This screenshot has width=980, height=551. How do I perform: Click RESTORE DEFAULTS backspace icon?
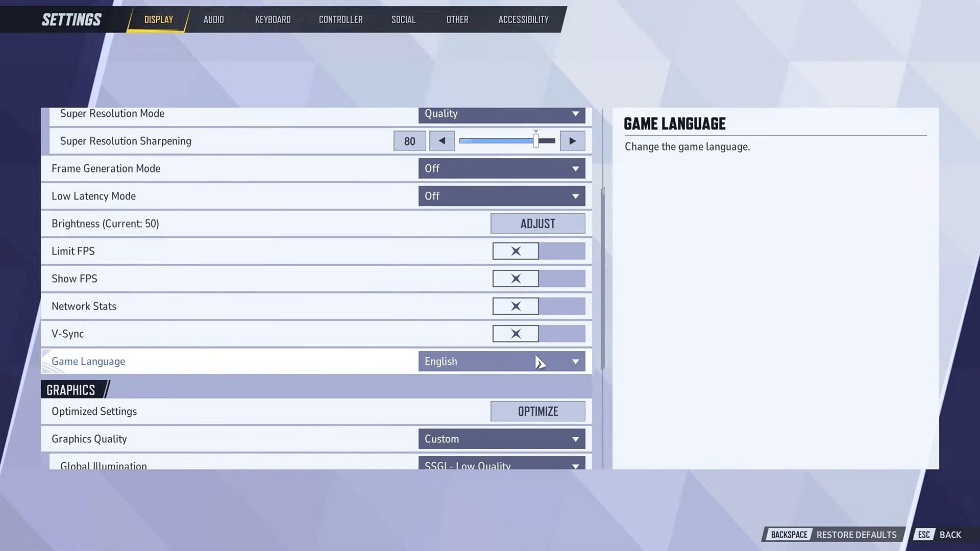[x=788, y=534]
